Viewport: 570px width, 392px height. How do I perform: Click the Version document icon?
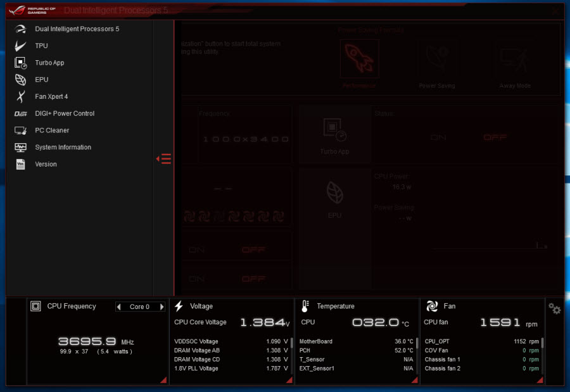tap(21, 165)
